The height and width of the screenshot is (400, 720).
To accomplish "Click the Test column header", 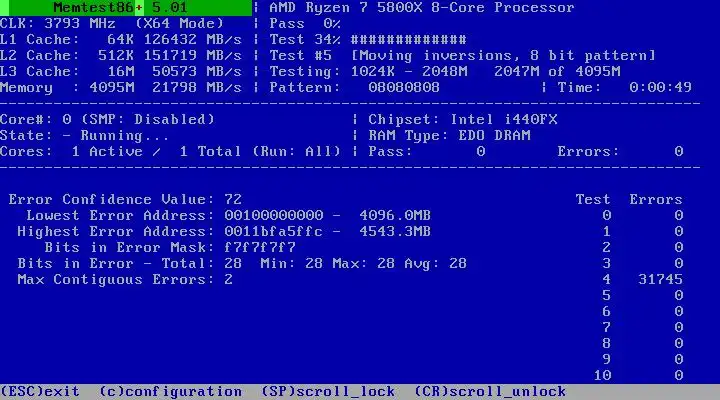I will pyautogui.click(x=593, y=199).
